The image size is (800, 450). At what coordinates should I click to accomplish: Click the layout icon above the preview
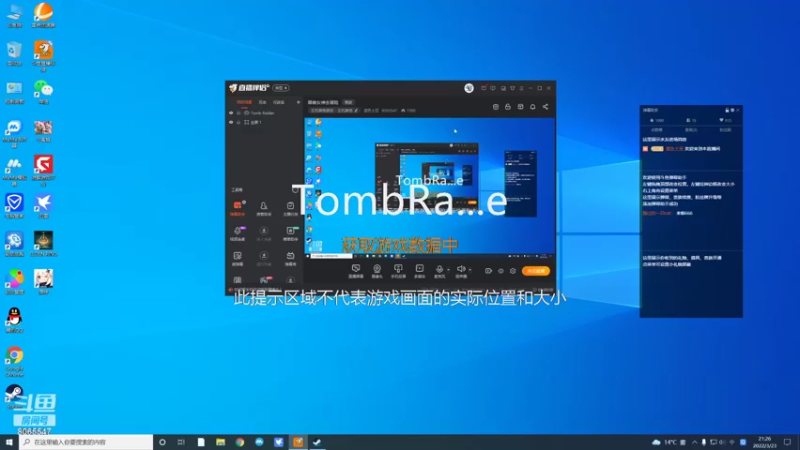pyautogui.click(x=520, y=107)
